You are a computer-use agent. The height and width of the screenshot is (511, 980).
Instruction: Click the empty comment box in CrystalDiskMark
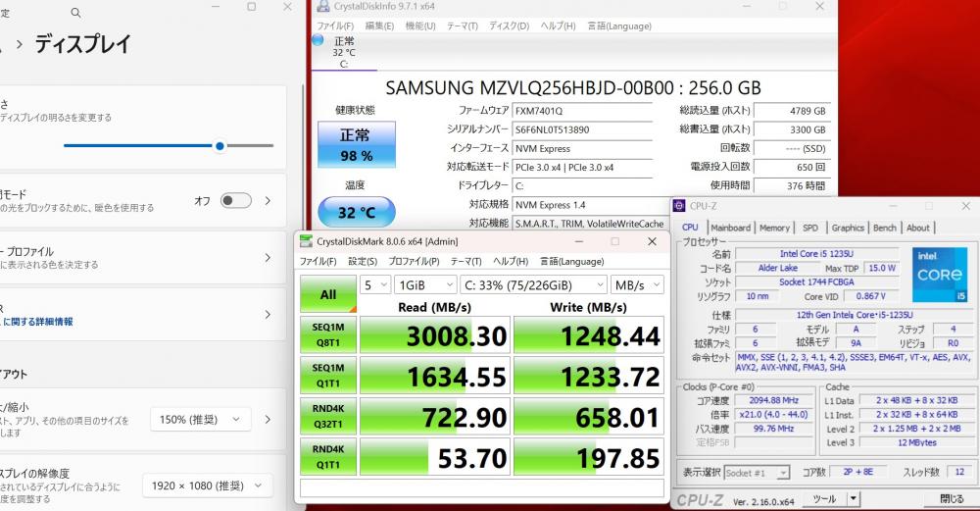[x=482, y=487]
